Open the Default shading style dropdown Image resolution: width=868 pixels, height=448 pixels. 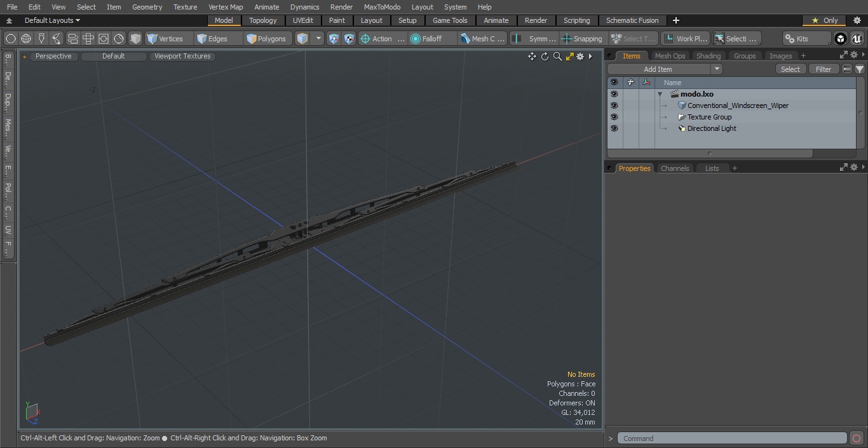(x=114, y=56)
